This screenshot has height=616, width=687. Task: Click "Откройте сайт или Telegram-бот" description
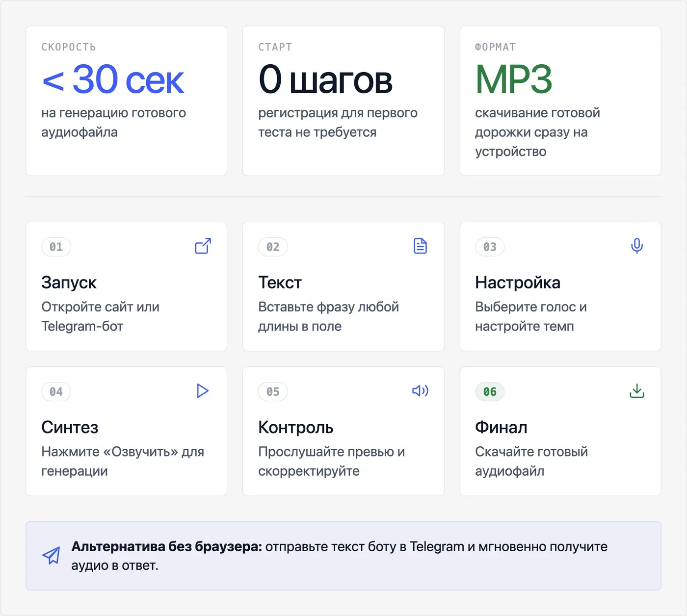101,316
